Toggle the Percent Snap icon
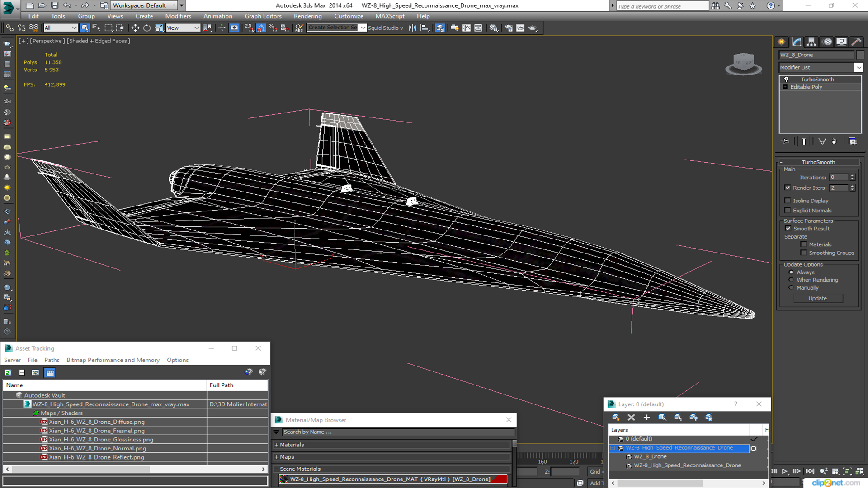868x488 pixels. (x=273, y=28)
